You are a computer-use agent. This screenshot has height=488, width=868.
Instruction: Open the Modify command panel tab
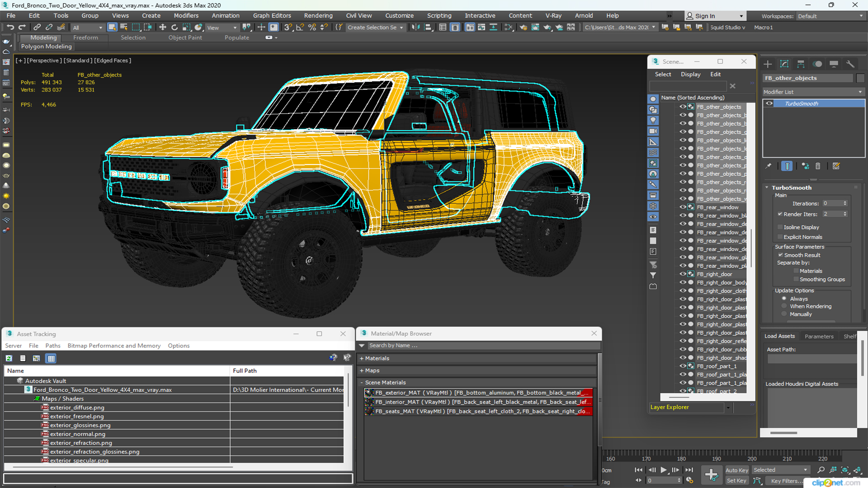coord(784,64)
